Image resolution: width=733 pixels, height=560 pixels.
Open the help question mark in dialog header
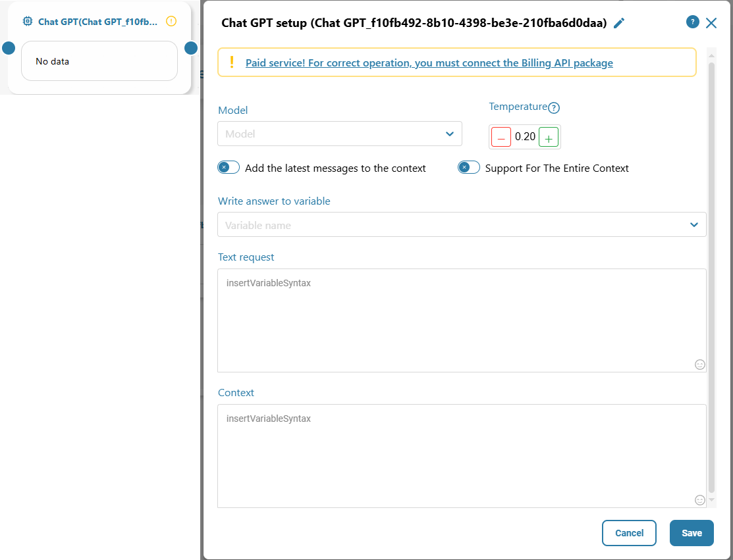pos(692,22)
